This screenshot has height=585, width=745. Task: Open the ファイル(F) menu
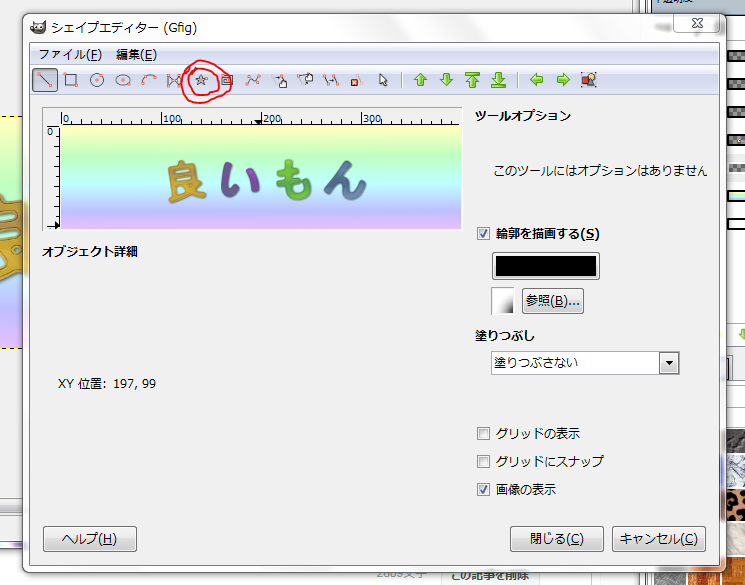(x=70, y=55)
